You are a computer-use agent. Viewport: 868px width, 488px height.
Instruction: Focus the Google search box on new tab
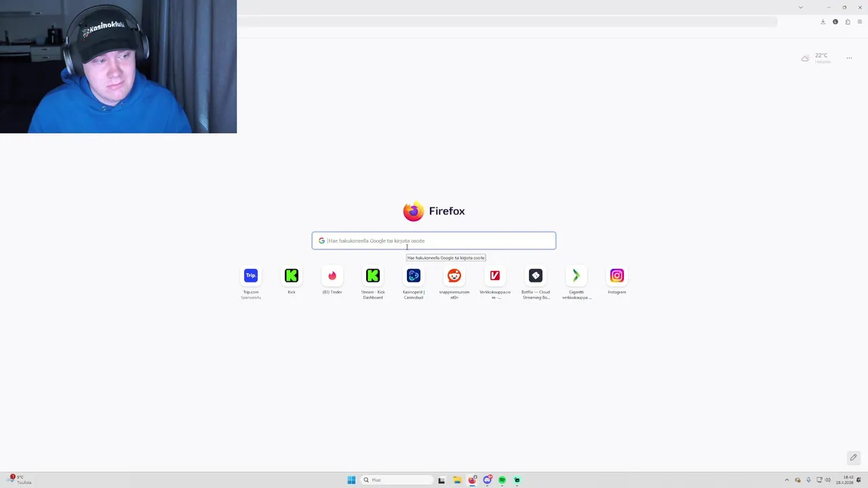pyautogui.click(x=434, y=241)
